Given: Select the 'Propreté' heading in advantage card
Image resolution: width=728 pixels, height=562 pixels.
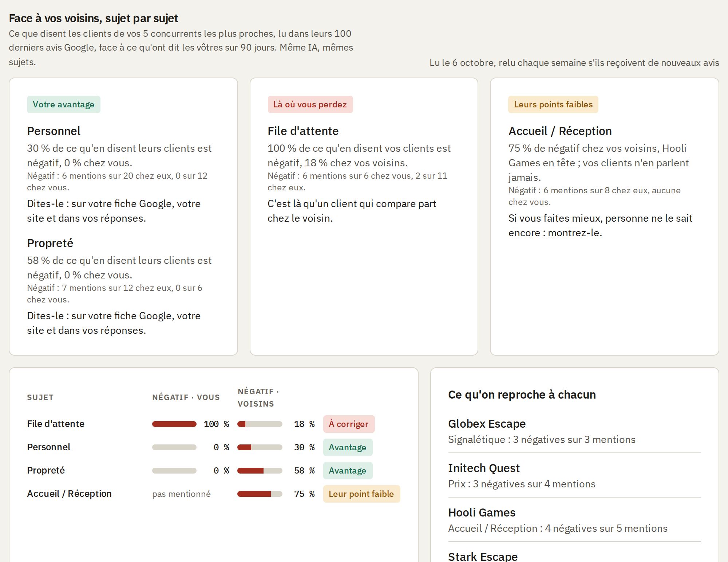Looking at the screenshot, I should (50, 243).
